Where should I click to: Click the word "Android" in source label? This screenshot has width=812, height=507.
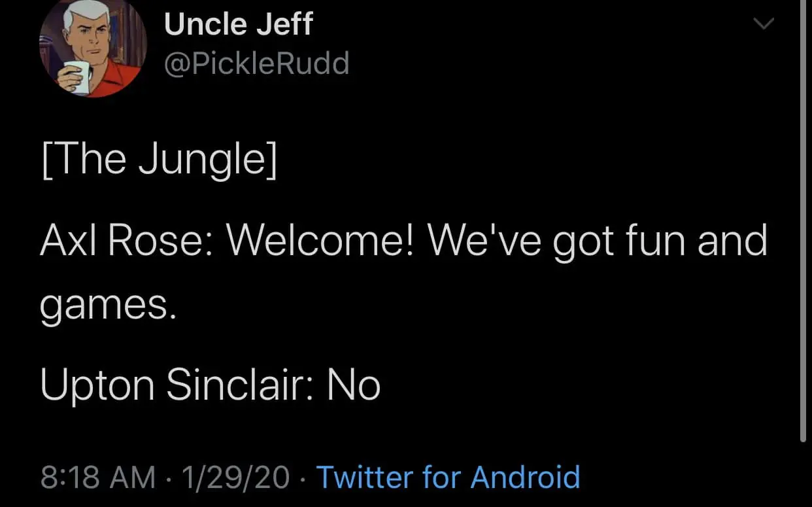[525, 476]
